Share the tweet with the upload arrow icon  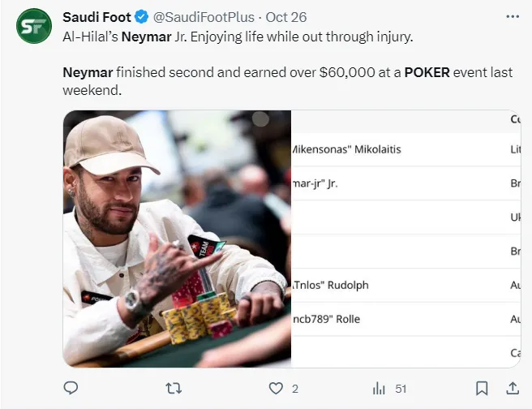click(x=512, y=389)
